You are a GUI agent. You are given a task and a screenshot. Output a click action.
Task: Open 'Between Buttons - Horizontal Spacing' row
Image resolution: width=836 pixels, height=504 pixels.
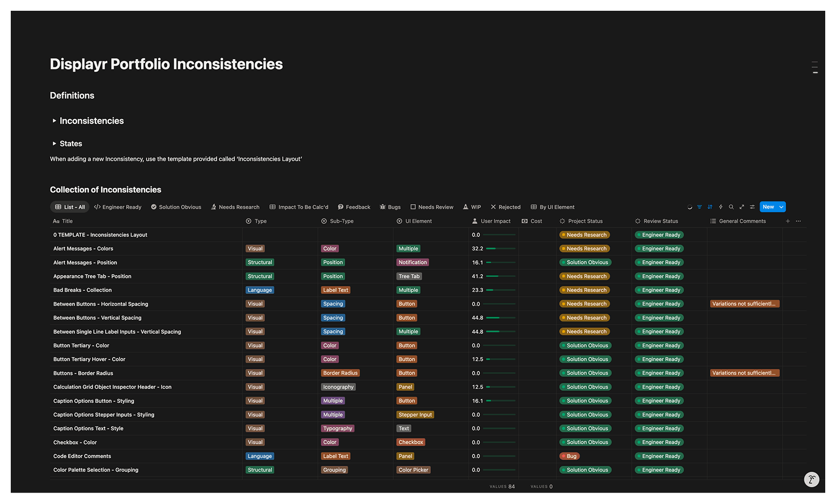click(101, 304)
